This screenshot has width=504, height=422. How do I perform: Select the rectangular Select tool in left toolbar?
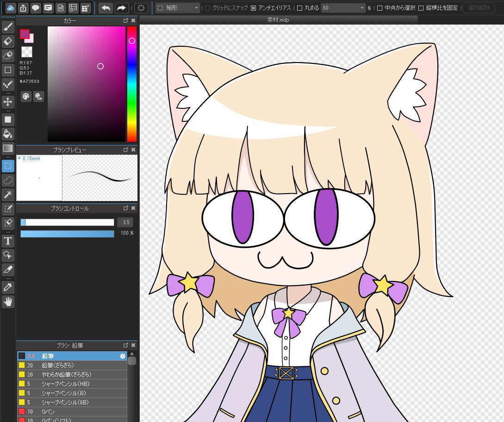[8, 166]
